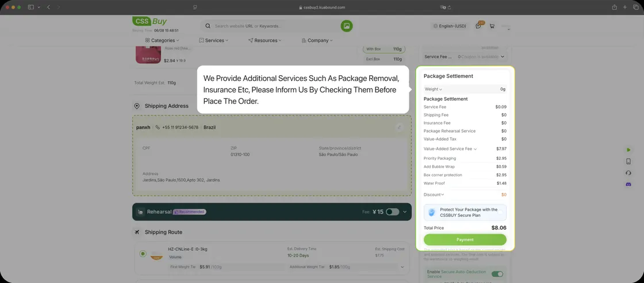Click the green Payment button
Viewport: 644px width, 283px height.
[465, 239]
